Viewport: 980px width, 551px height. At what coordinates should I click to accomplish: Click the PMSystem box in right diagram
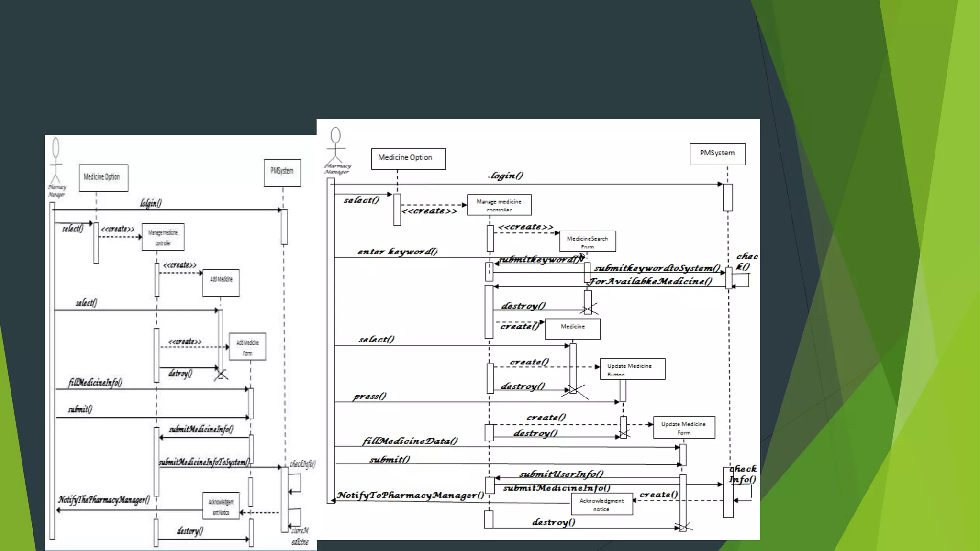point(717,154)
